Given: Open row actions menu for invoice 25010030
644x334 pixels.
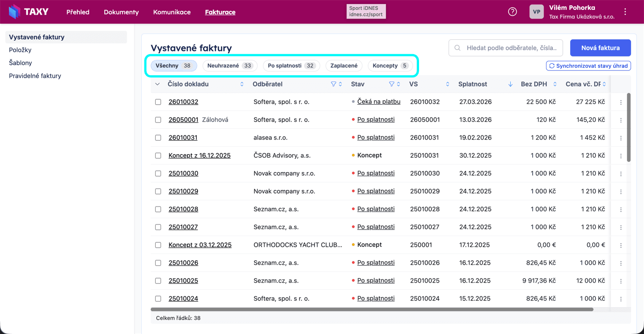Looking at the screenshot, I should click(x=621, y=174).
